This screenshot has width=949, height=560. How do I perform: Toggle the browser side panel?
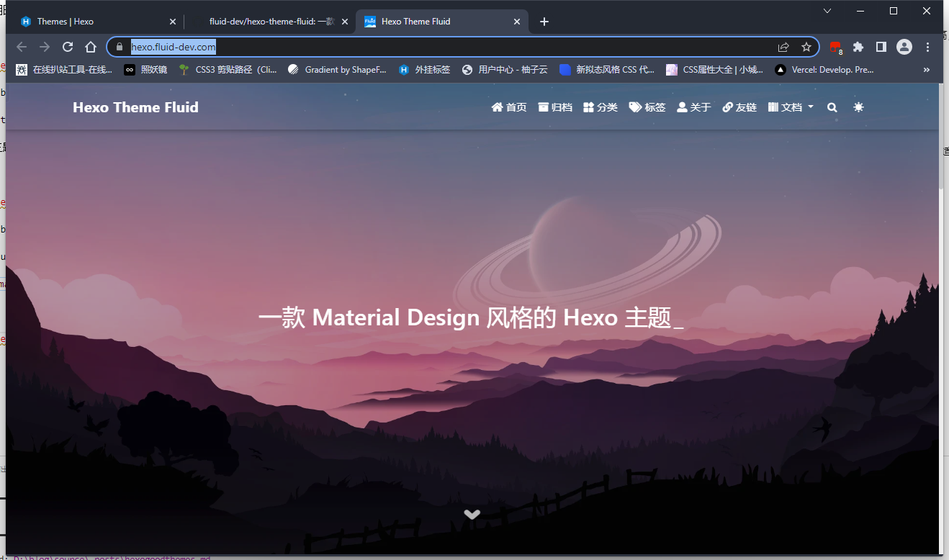[x=881, y=47]
